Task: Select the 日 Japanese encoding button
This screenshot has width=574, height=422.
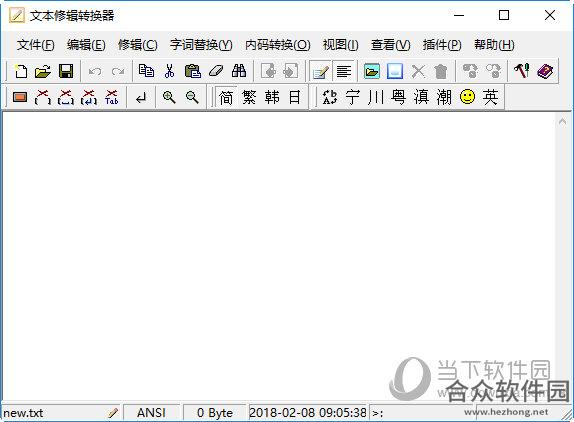Action: 295,97
